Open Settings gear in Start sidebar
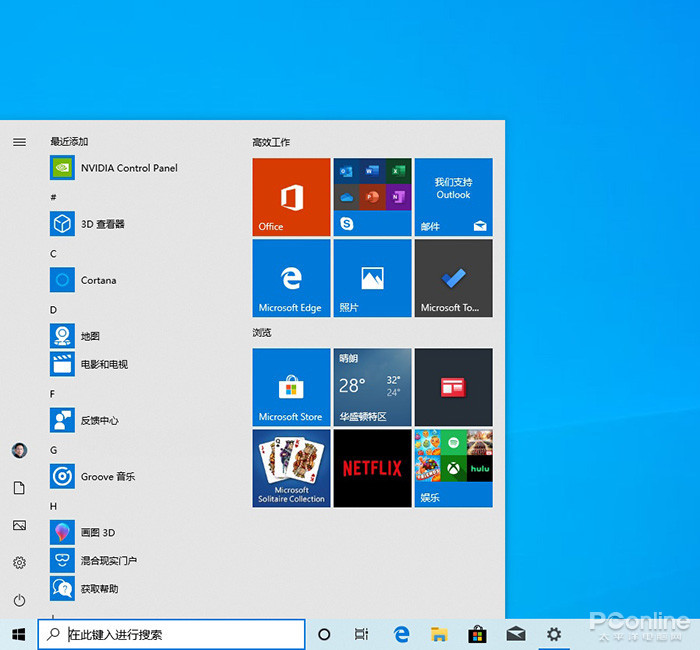 click(19, 563)
